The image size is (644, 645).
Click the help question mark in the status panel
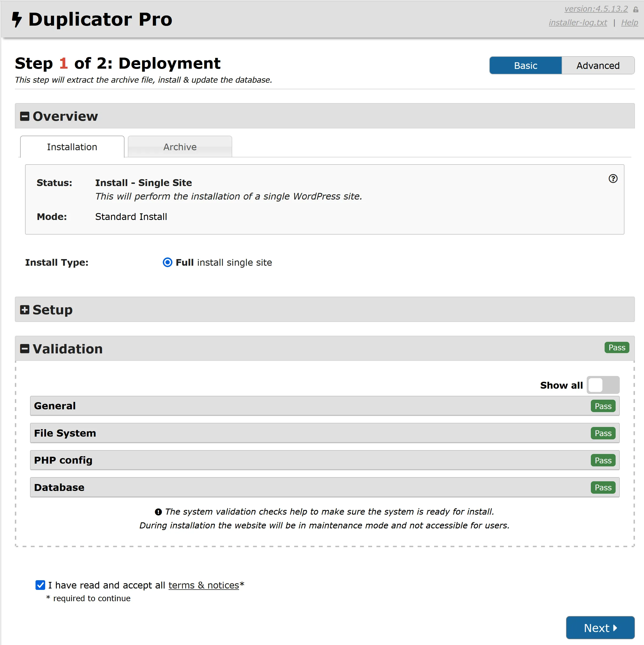[x=613, y=179]
